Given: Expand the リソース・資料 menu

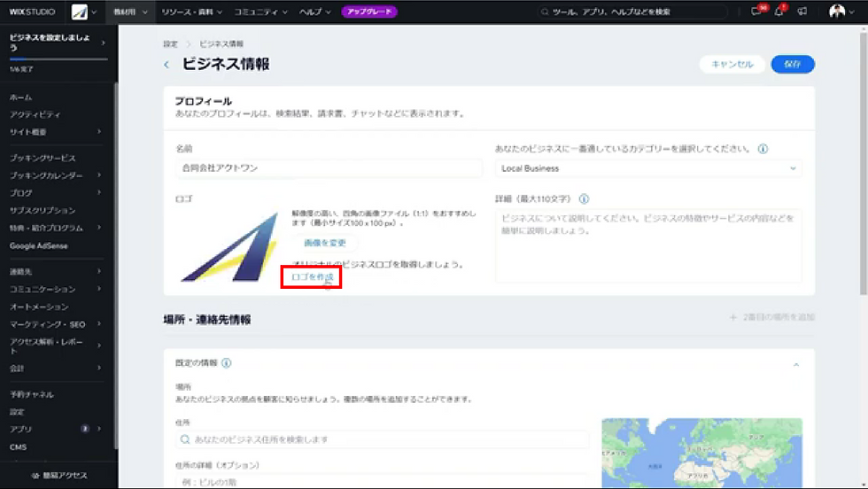Looking at the screenshot, I should click(192, 12).
